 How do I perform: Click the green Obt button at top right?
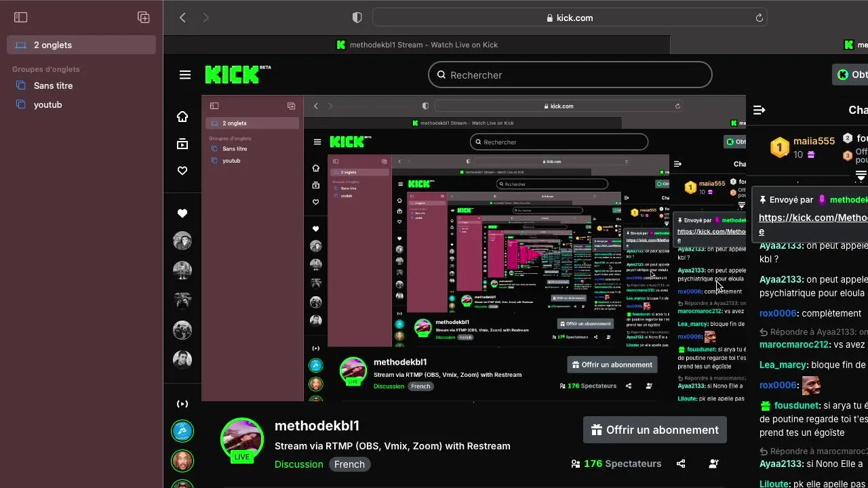pos(850,75)
